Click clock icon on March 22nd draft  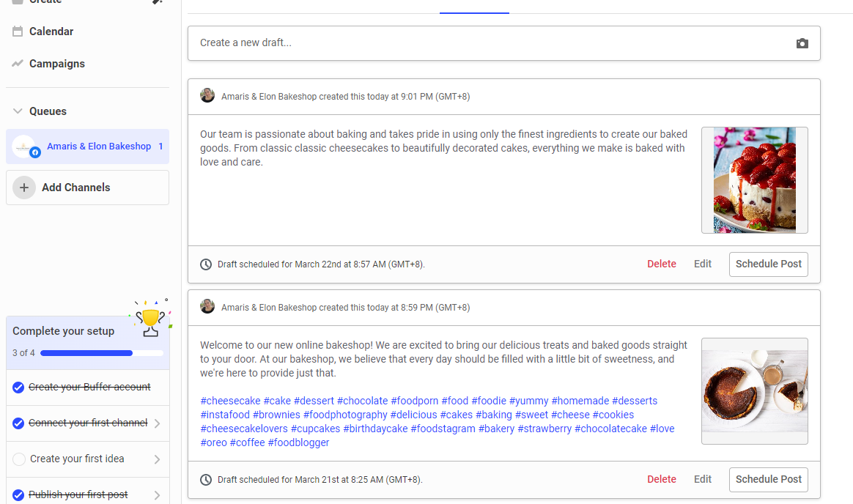point(206,264)
